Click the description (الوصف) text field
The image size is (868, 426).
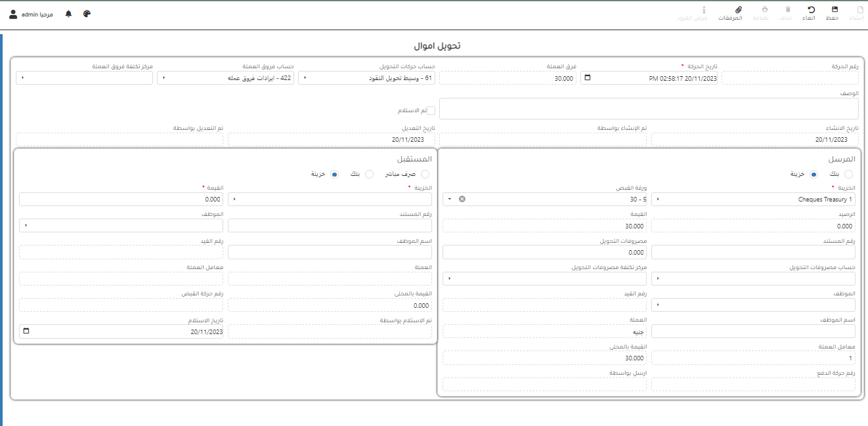click(649, 108)
